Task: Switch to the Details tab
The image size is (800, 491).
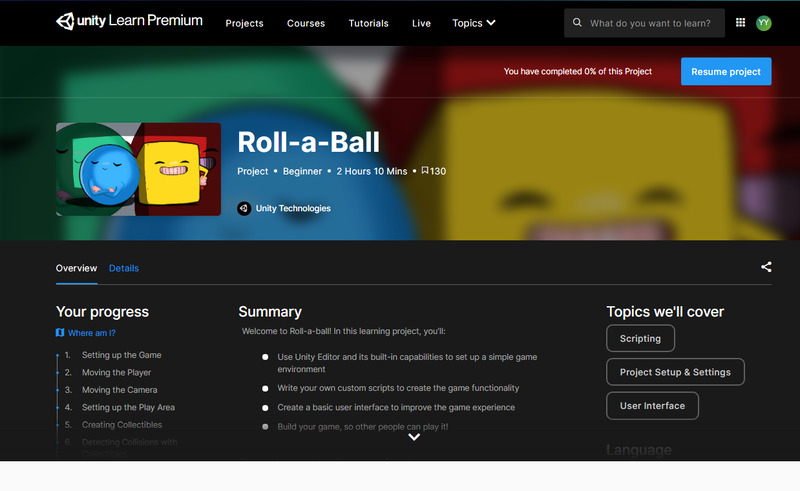Action: pyautogui.click(x=124, y=268)
